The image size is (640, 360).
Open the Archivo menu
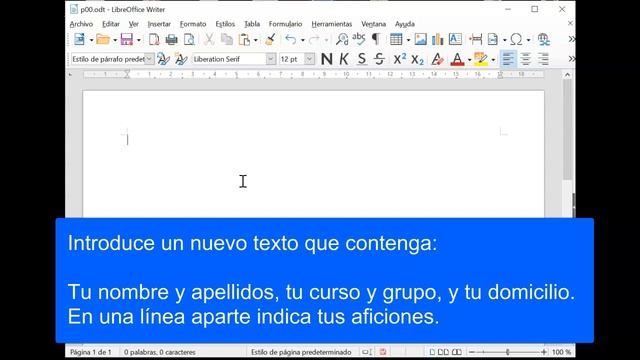(x=81, y=24)
